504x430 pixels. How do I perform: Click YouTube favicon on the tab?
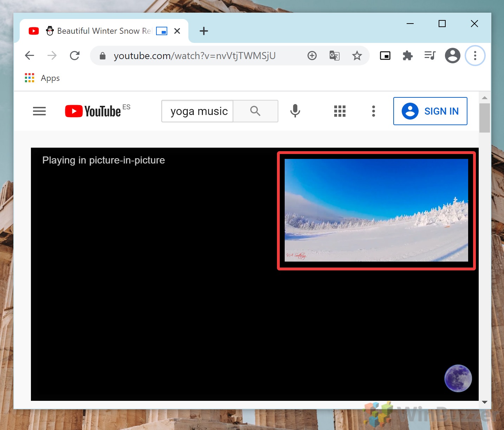pyautogui.click(x=34, y=31)
